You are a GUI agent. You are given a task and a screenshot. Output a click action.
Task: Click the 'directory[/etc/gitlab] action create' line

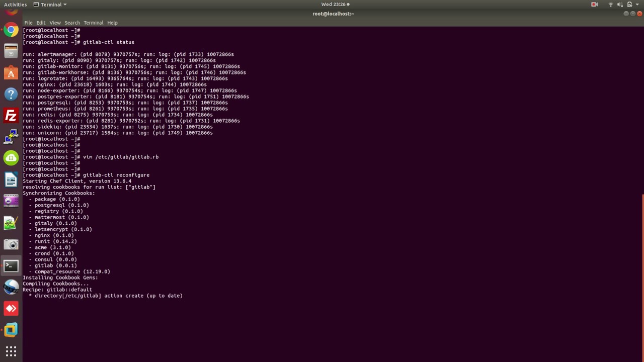pos(106,296)
